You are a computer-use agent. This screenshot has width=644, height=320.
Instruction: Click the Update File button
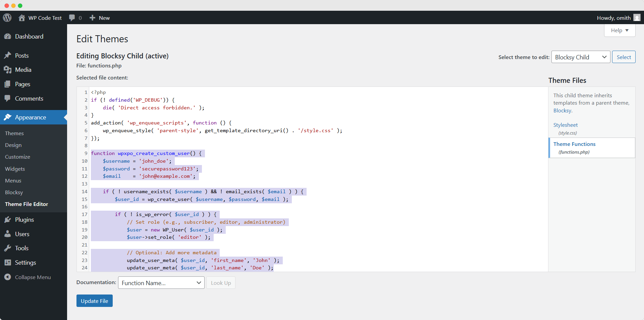[x=95, y=301]
